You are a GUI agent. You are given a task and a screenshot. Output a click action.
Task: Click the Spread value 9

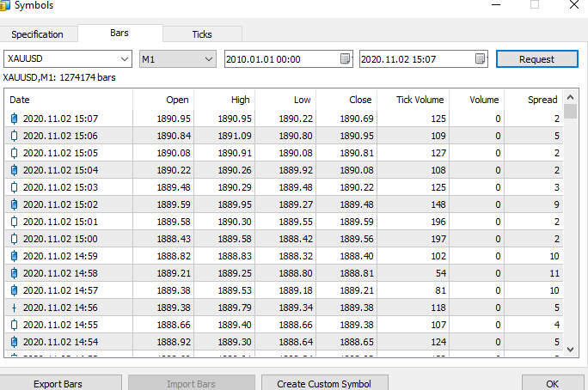[x=556, y=204]
